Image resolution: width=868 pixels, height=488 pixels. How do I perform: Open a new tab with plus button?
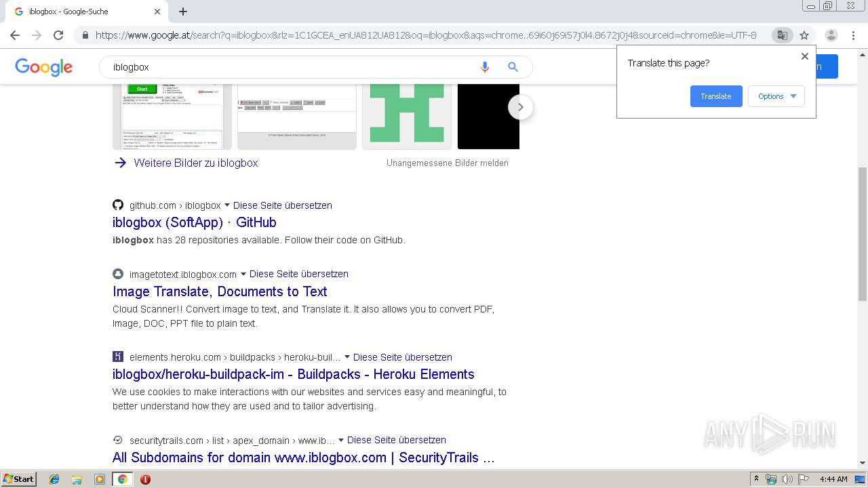(183, 12)
